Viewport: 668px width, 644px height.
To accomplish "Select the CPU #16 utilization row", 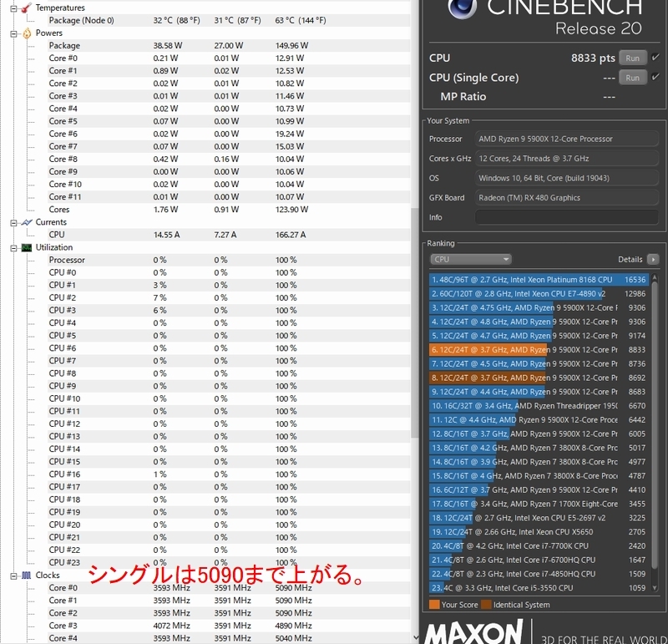I will pyautogui.click(x=229, y=474).
